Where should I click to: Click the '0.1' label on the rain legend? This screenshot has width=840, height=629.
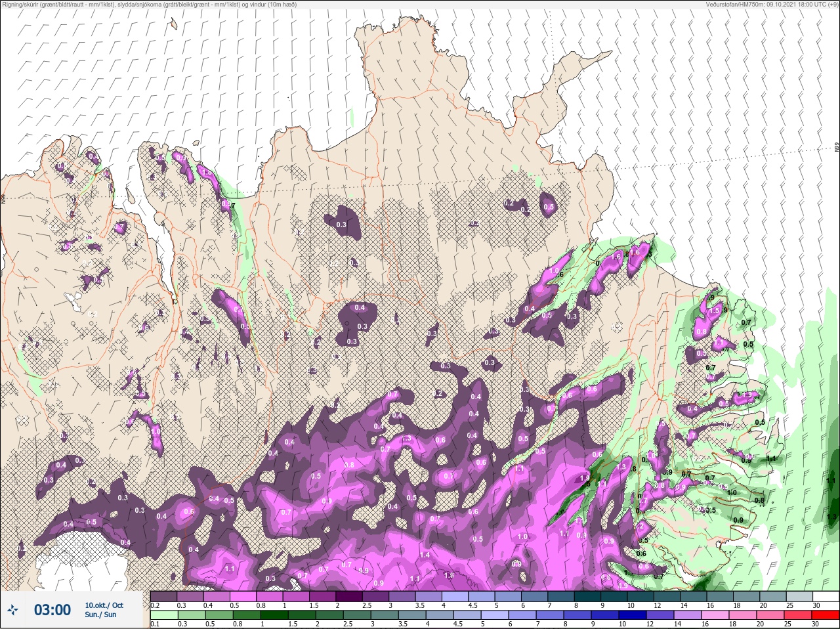pyautogui.click(x=155, y=624)
